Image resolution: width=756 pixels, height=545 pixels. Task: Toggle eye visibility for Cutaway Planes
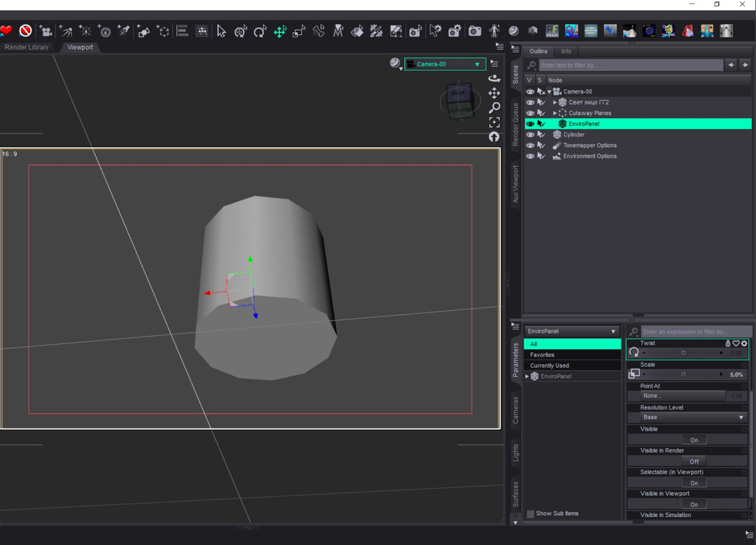tap(530, 113)
